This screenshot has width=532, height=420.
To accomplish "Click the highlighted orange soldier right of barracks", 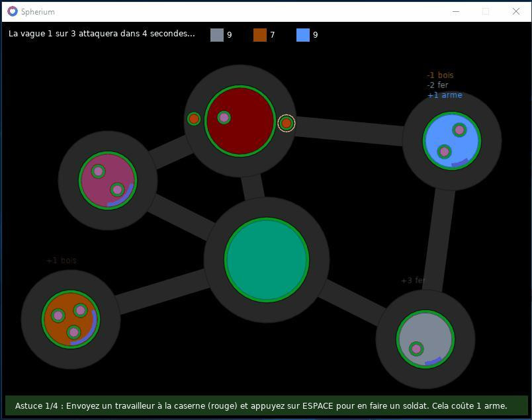I will [x=287, y=123].
